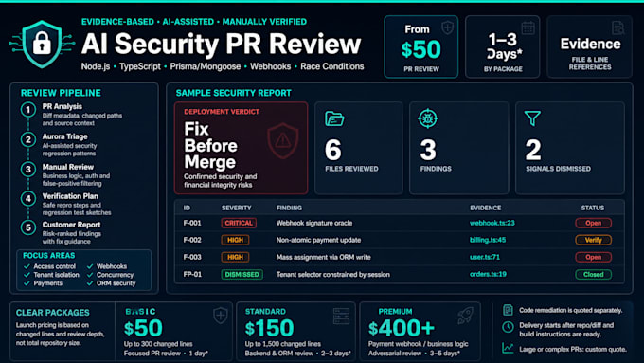Click step 1 circle for PR Analysis
644x363 pixels.
27,110
